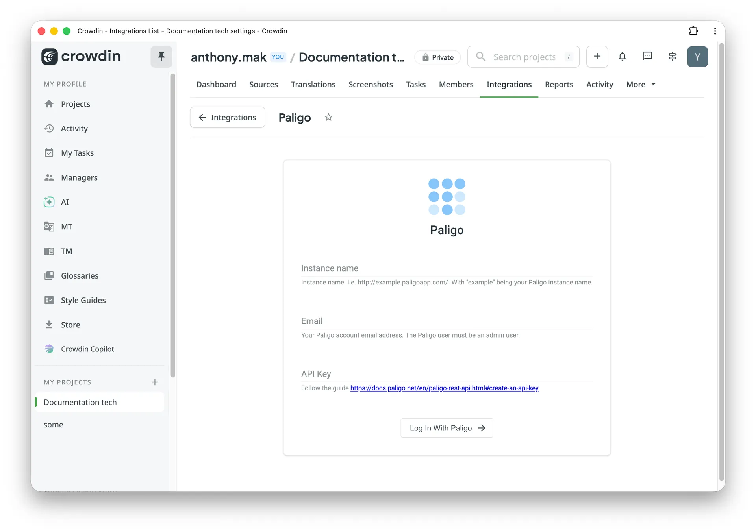Open the Crowdin Copilot sidebar item
Viewport: 756px width, 532px height.
point(87,349)
